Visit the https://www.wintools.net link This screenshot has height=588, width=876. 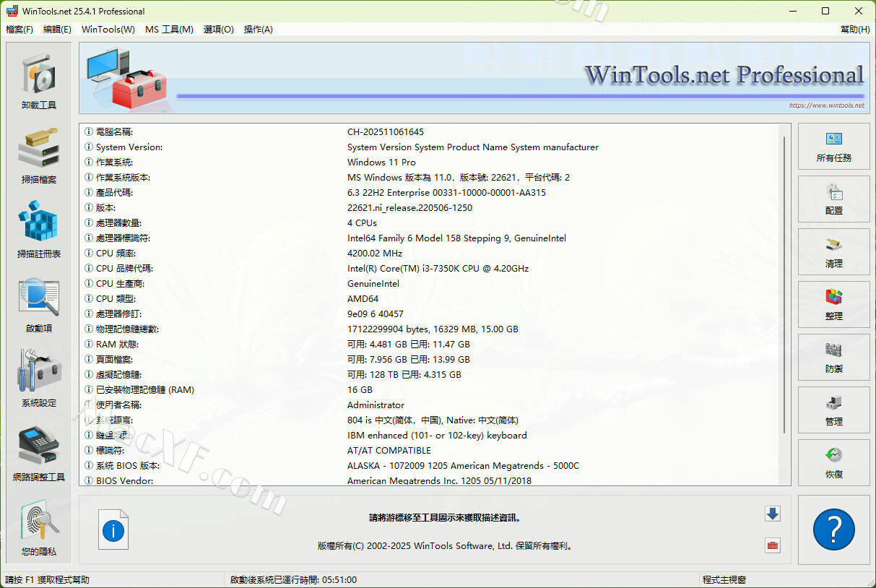826,105
